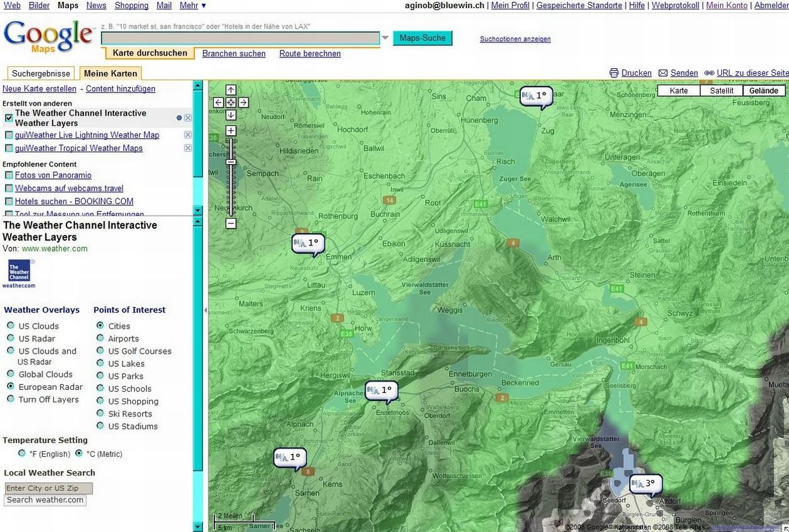789x532 pixels.
Task: Open the Mein Profil link
Action: click(510, 5)
